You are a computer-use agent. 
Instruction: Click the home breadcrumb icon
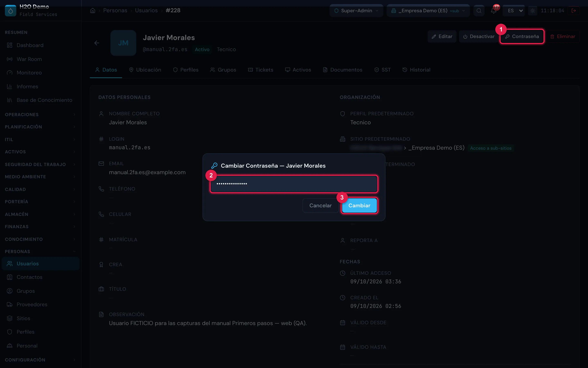(92, 10)
